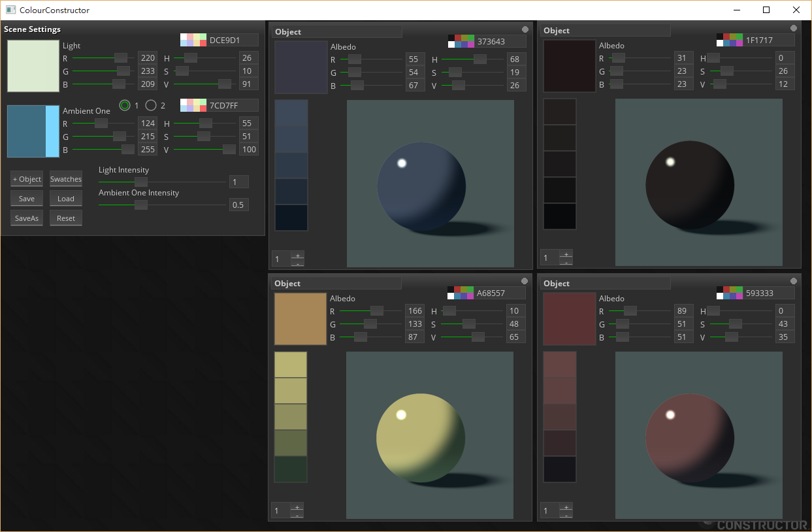Increase the blue sphere panel stepper with plus
This screenshot has height=532, width=812.
(297, 256)
